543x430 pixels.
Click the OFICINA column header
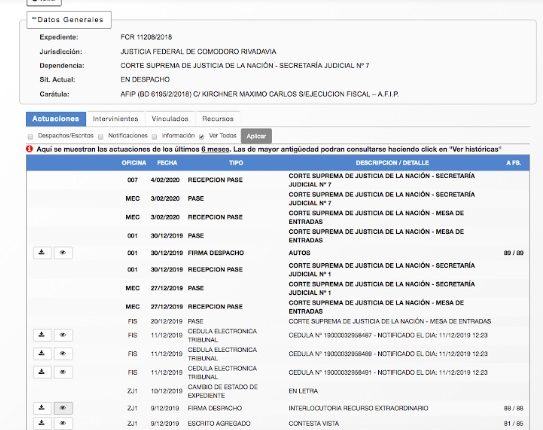[x=134, y=163]
